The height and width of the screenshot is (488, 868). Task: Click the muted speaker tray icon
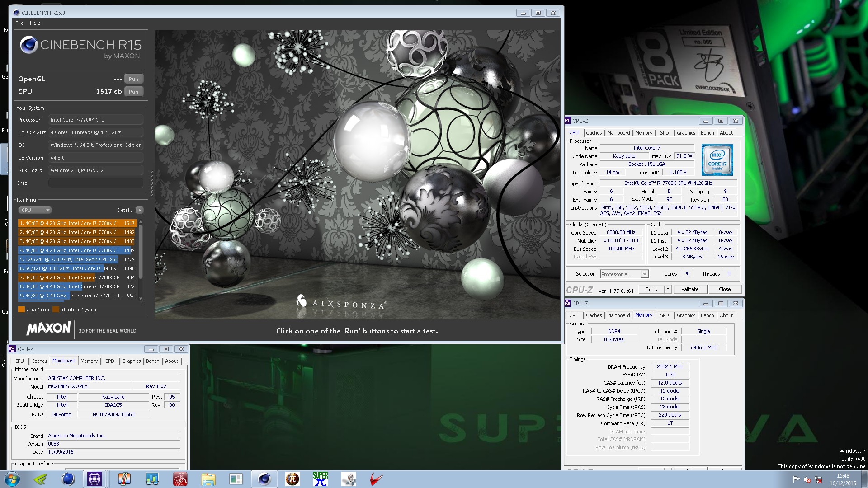(x=807, y=479)
